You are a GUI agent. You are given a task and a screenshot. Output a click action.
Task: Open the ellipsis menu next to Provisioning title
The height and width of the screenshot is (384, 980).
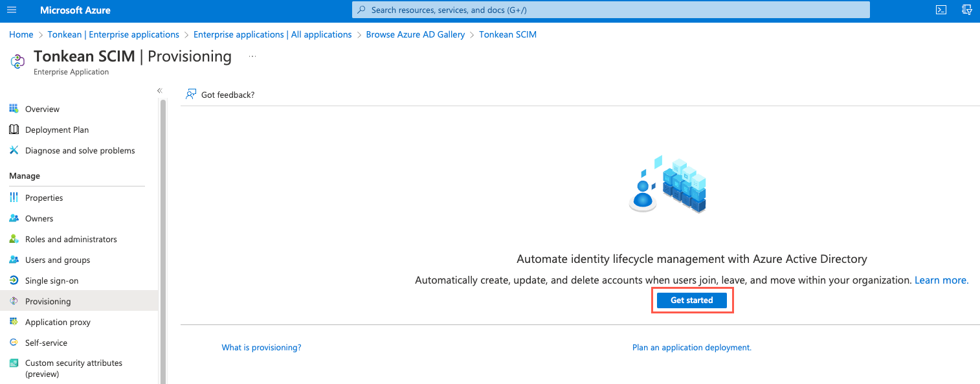(252, 56)
